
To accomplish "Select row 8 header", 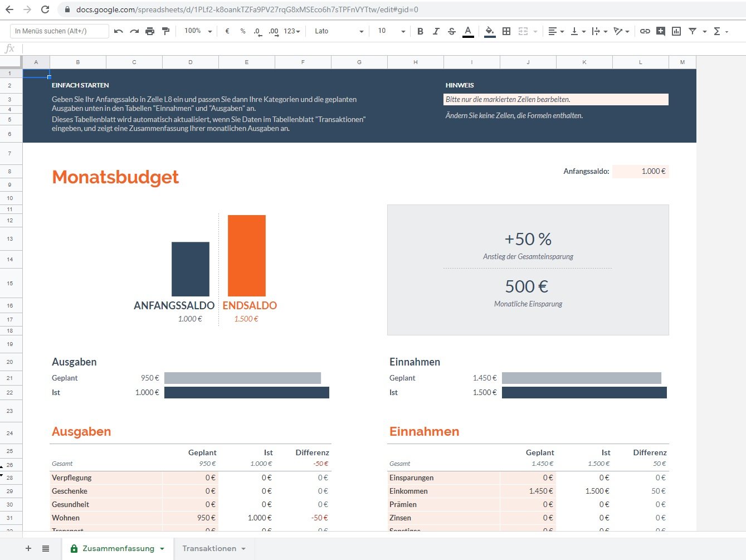I will point(10,171).
